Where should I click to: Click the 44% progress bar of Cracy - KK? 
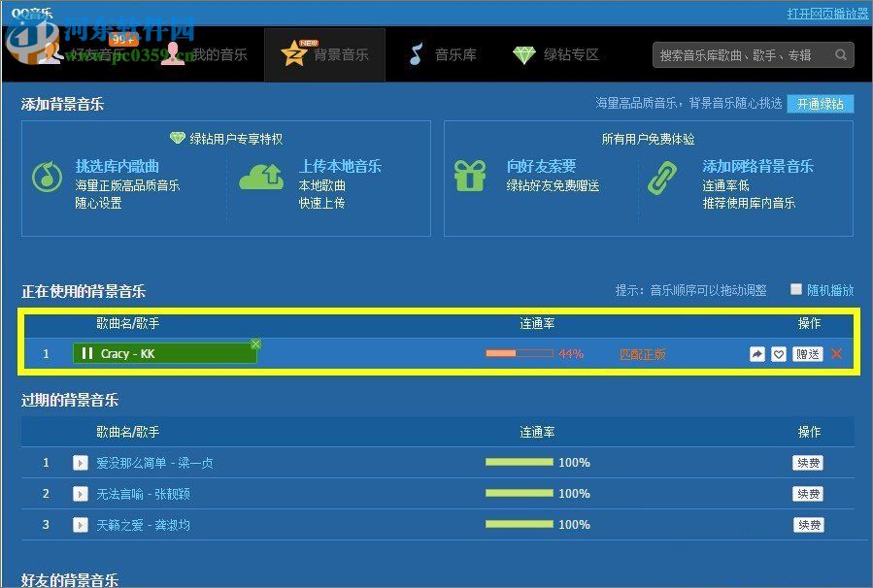coord(520,353)
